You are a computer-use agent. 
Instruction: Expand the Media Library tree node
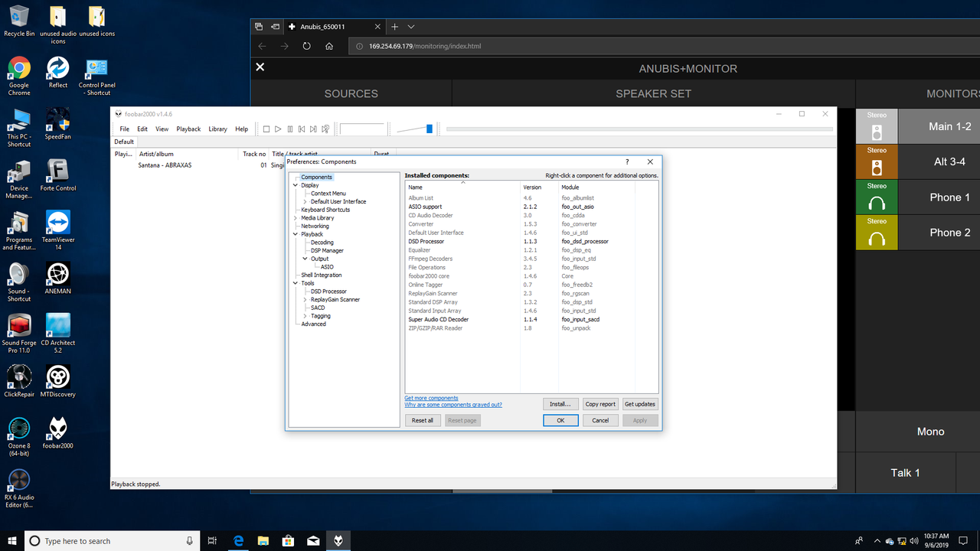coord(296,218)
